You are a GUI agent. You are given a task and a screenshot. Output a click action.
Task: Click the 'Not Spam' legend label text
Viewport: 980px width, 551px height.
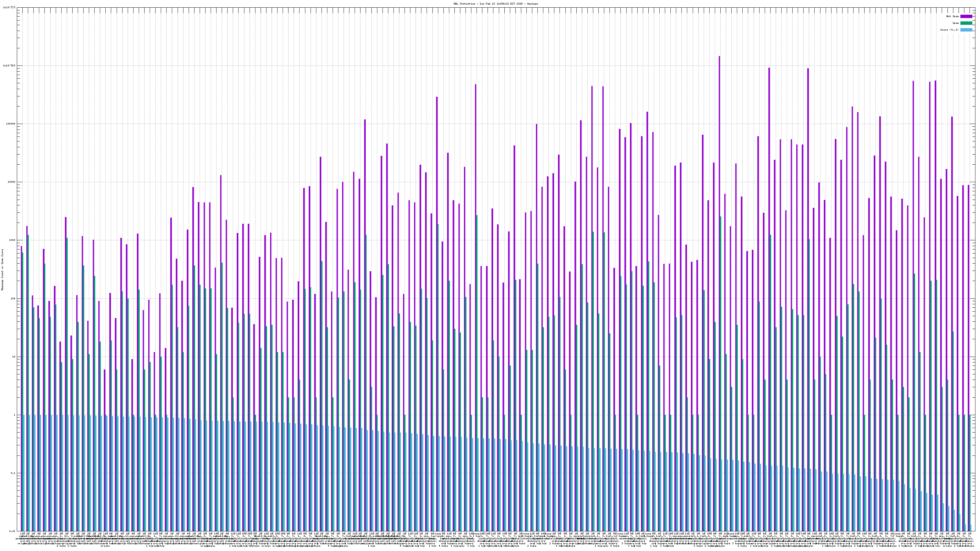pyautogui.click(x=953, y=16)
